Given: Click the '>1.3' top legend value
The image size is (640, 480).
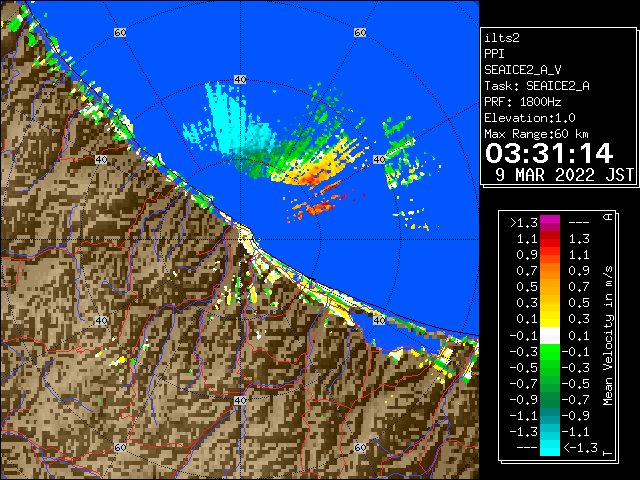Looking at the screenshot, I should pyautogui.click(x=523, y=223).
